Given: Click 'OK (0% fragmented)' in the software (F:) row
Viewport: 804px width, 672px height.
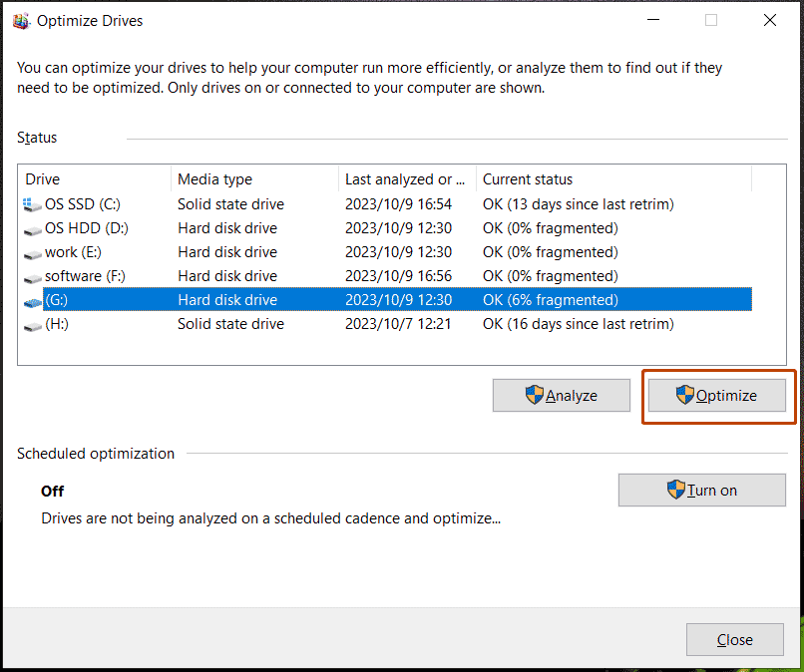Looking at the screenshot, I should pos(551,276).
